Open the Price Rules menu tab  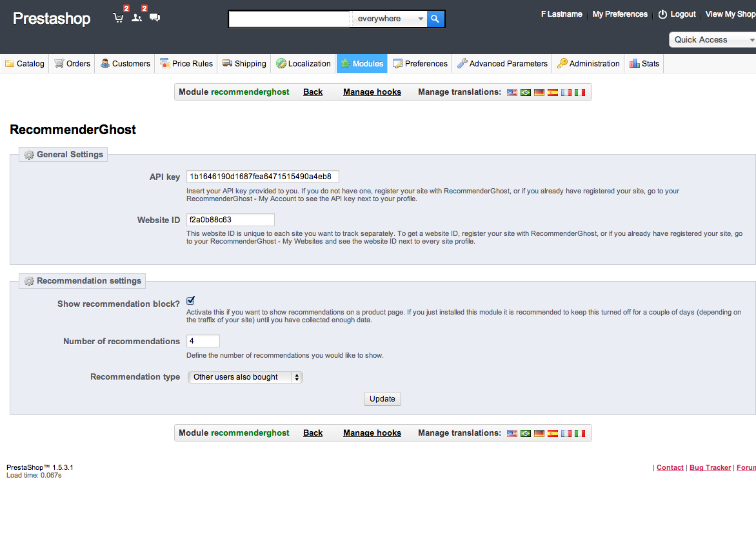pyautogui.click(x=186, y=64)
